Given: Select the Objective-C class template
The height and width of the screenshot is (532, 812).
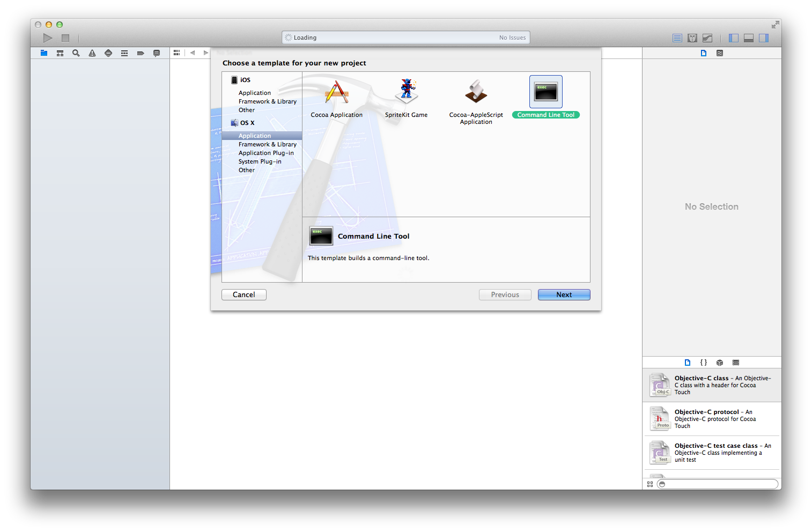Looking at the screenshot, I should [x=712, y=385].
